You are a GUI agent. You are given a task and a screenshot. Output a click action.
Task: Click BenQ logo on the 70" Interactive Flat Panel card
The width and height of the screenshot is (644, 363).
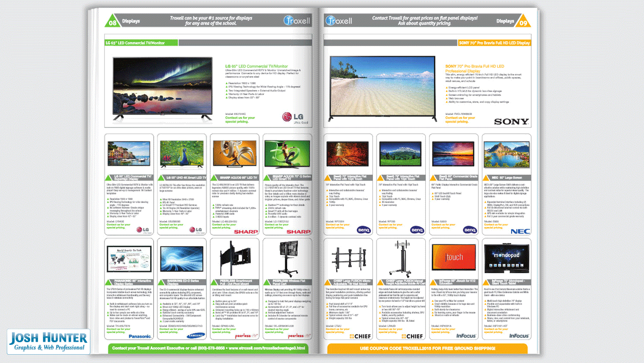pos(364,229)
